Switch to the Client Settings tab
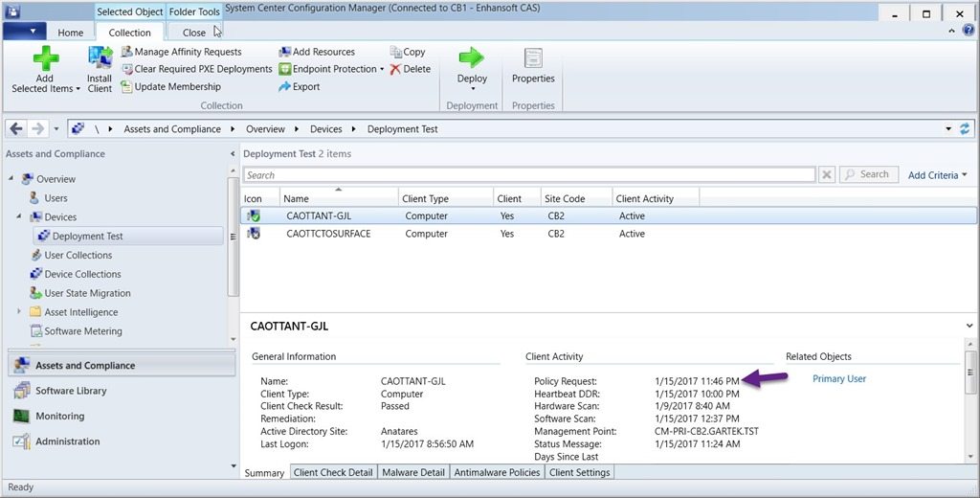 [579, 472]
